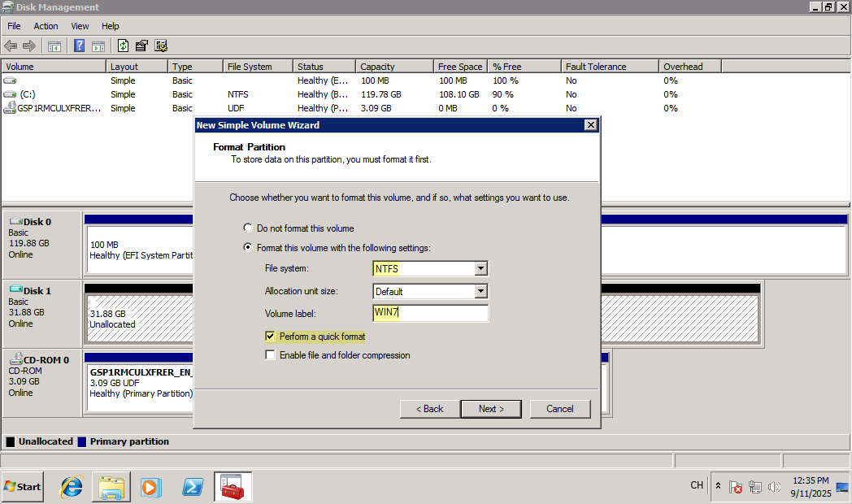Image resolution: width=852 pixels, height=504 pixels.
Task: Uncheck 'Perform a quick format' checkbox
Action: point(271,336)
